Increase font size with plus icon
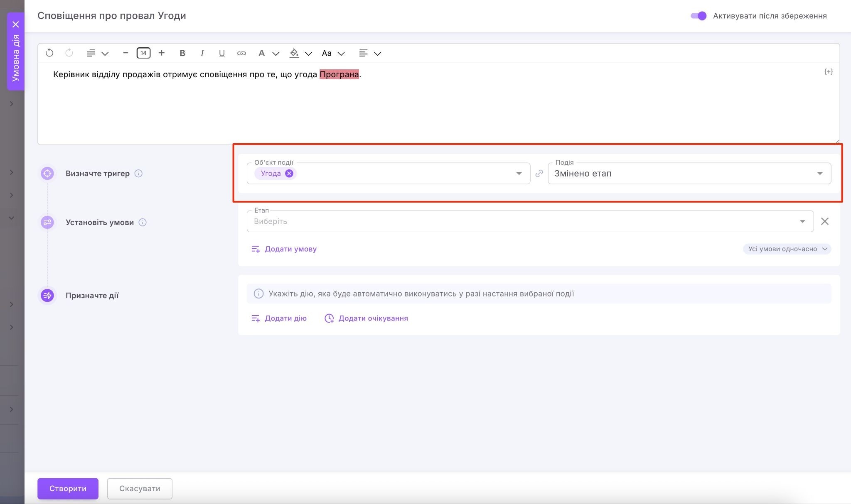Screen dimensions: 851x504 coord(162,53)
